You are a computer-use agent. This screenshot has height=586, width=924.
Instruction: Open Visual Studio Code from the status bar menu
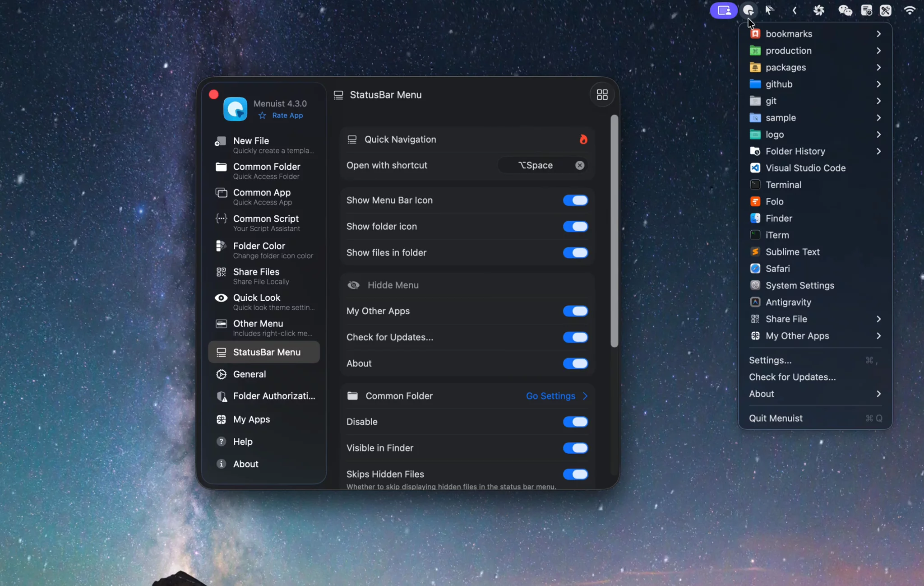(x=806, y=167)
